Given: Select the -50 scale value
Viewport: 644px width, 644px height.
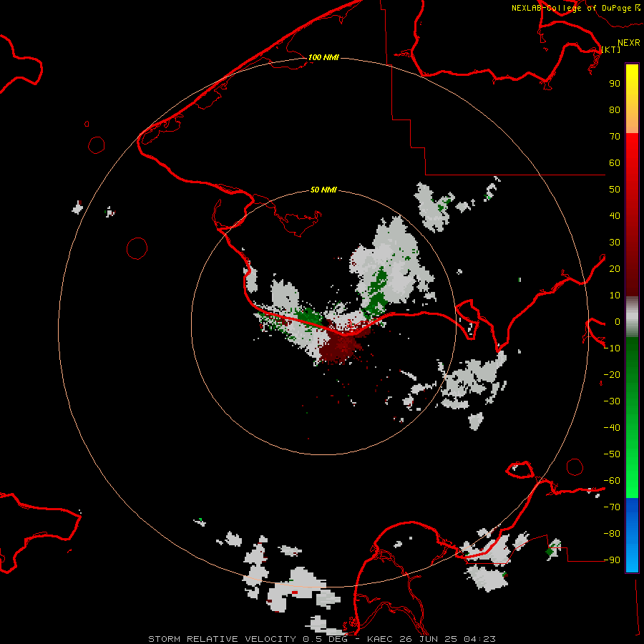Looking at the screenshot, I should click(612, 454).
